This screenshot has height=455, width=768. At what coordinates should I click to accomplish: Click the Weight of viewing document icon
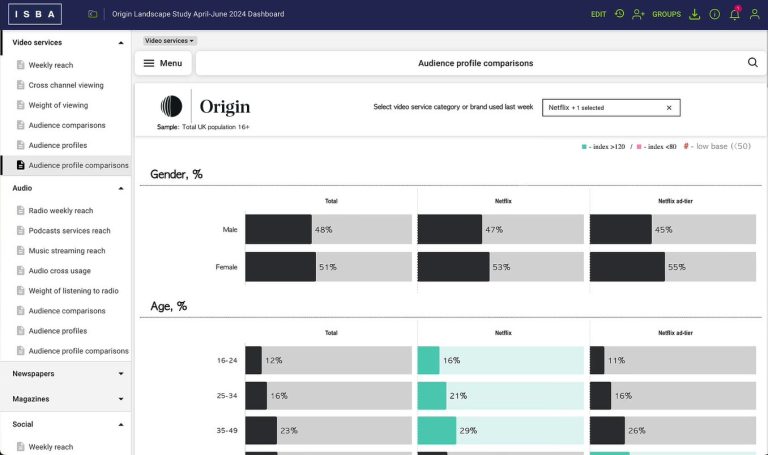point(21,105)
